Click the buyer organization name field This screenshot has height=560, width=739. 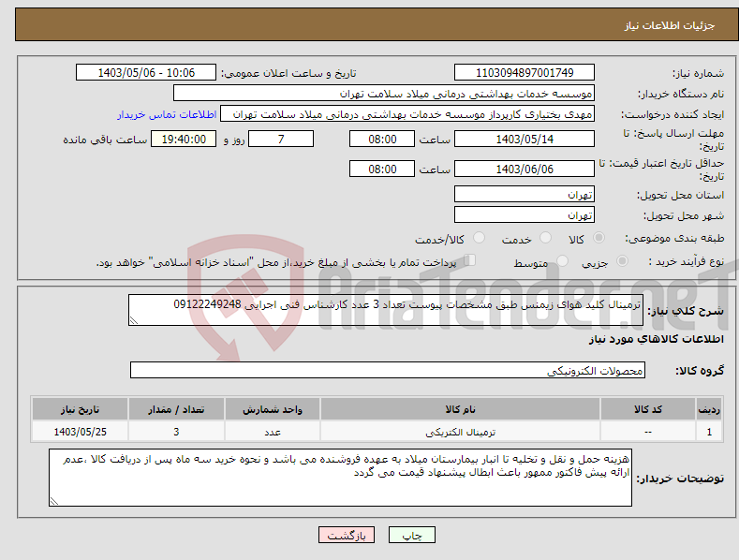pos(384,94)
